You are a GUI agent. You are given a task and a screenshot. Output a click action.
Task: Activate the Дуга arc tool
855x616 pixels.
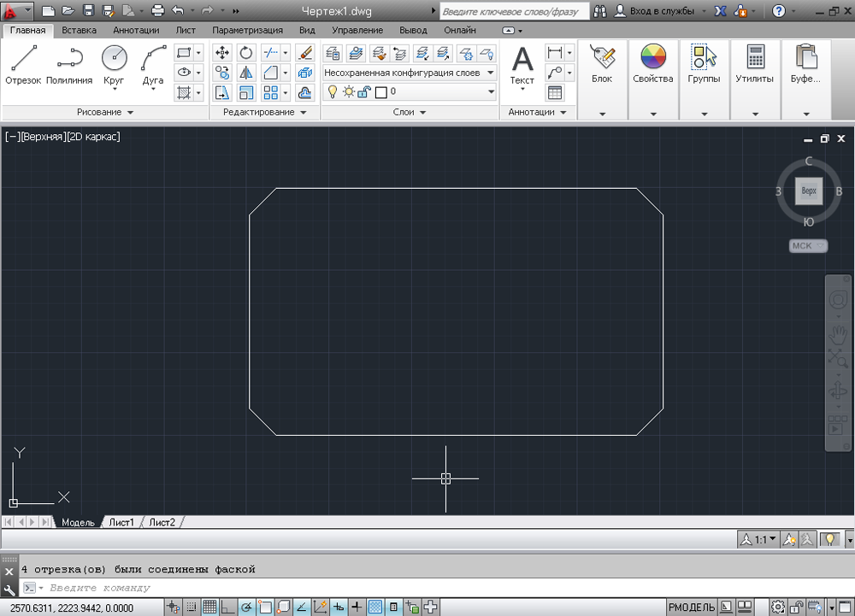(153, 64)
